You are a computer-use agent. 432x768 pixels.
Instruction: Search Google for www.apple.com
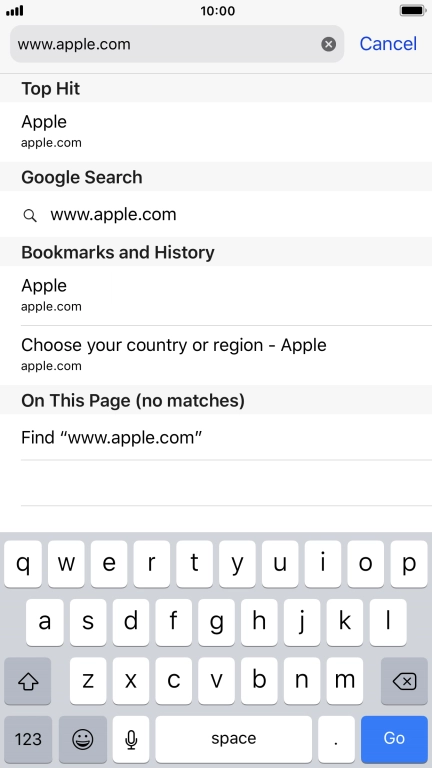pyautogui.click(x=216, y=215)
